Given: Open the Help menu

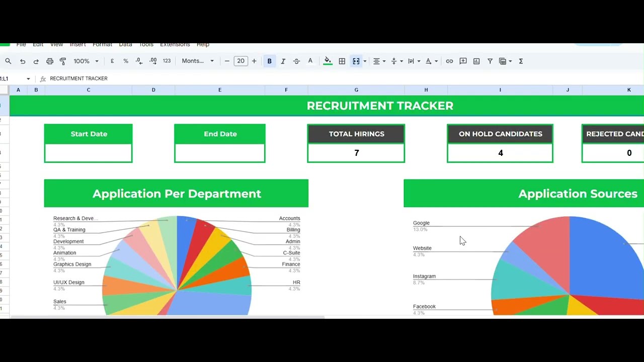Looking at the screenshot, I should click(203, 45).
